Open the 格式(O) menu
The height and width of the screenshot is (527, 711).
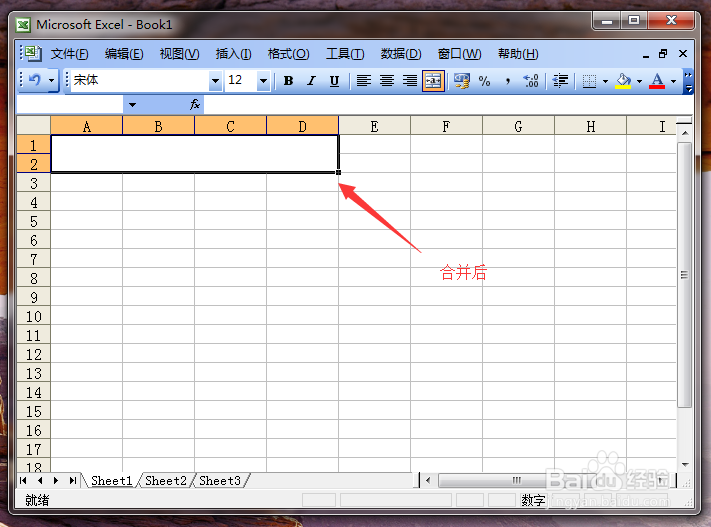point(288,54)
